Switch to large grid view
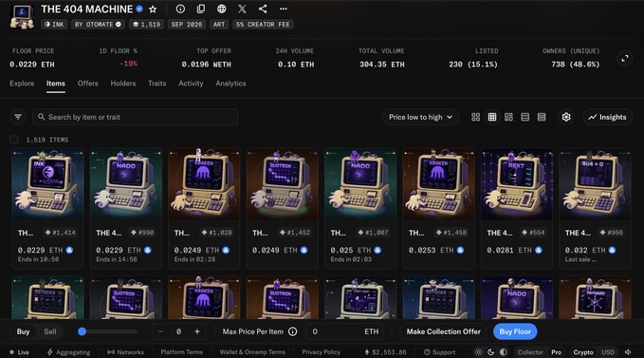The height and width of the screenshot is (358, 644). click(x=475, y=117)
